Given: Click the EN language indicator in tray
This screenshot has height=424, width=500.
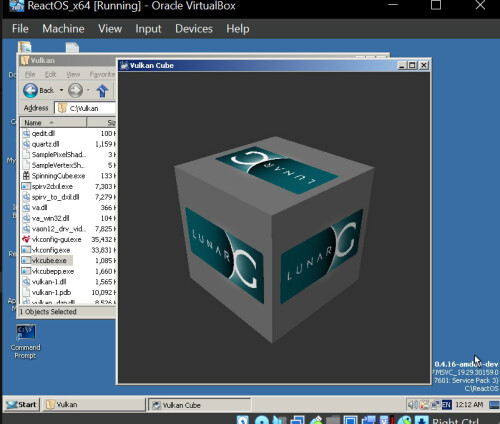Looking at the screenshot, I should click(x=446, y=405).
